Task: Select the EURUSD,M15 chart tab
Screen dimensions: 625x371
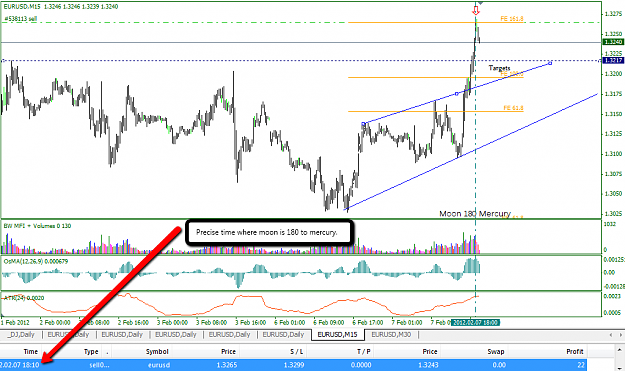Action: pos(337,335)
